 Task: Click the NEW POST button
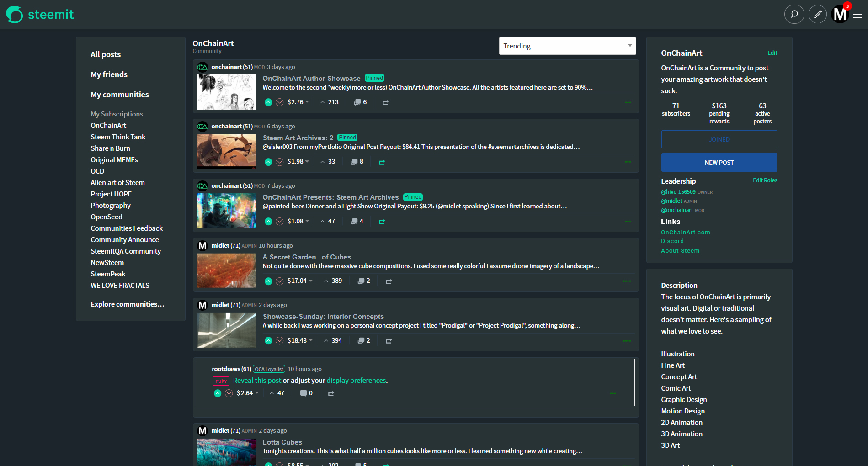click(x=719, y=163)
